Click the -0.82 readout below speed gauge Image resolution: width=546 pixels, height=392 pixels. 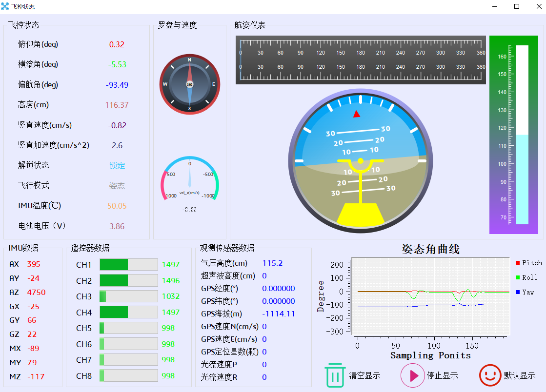(189, 210)
